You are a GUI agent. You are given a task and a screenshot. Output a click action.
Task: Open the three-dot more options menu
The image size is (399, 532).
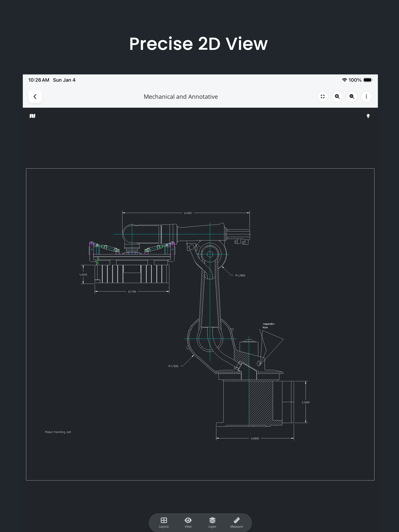tap(366, 96)
